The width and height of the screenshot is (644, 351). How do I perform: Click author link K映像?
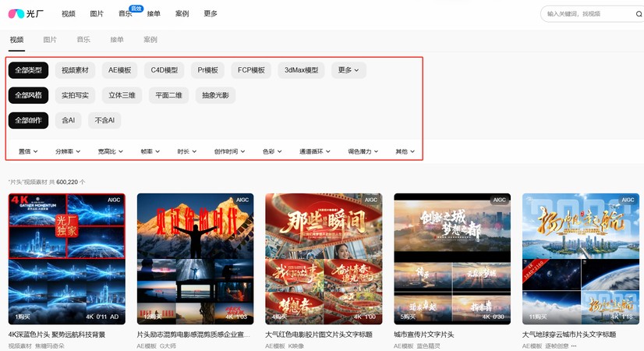tap(296, 346)
